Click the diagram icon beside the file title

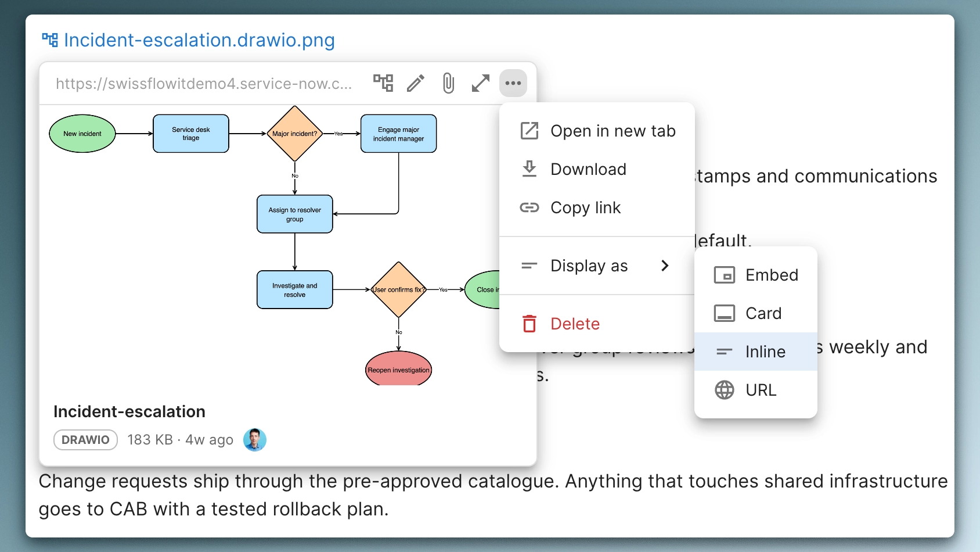(x=50, y=40)
